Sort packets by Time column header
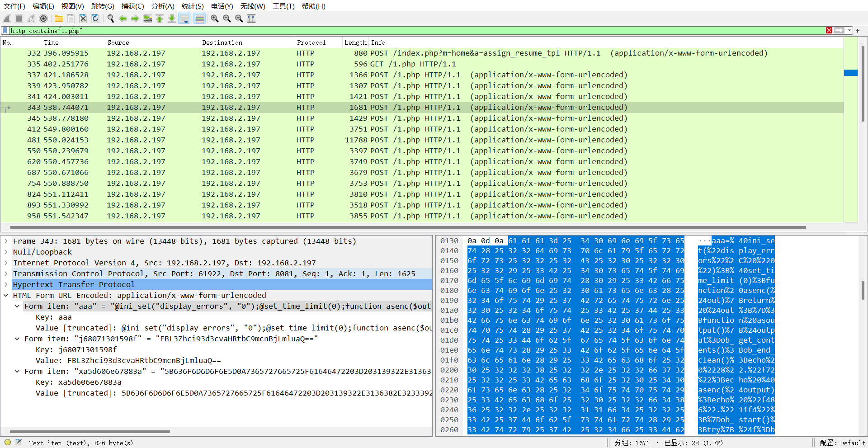868x448 pixels. pyautogui.click(x=73, y=42)
